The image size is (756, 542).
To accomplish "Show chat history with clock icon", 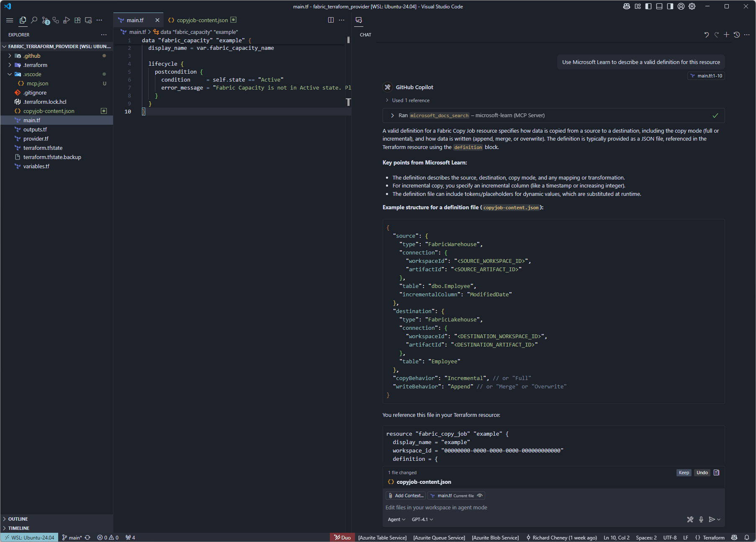I will pos(737,35).
